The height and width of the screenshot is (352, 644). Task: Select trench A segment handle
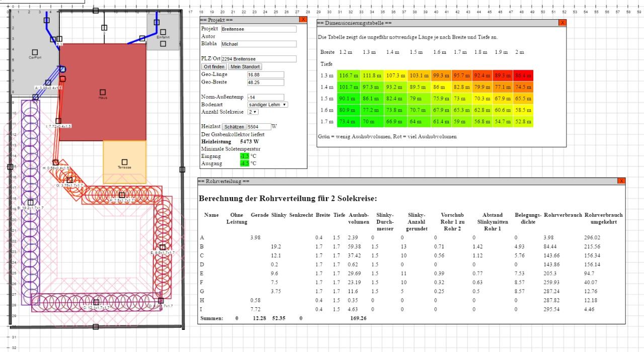[x=49, y=83]
